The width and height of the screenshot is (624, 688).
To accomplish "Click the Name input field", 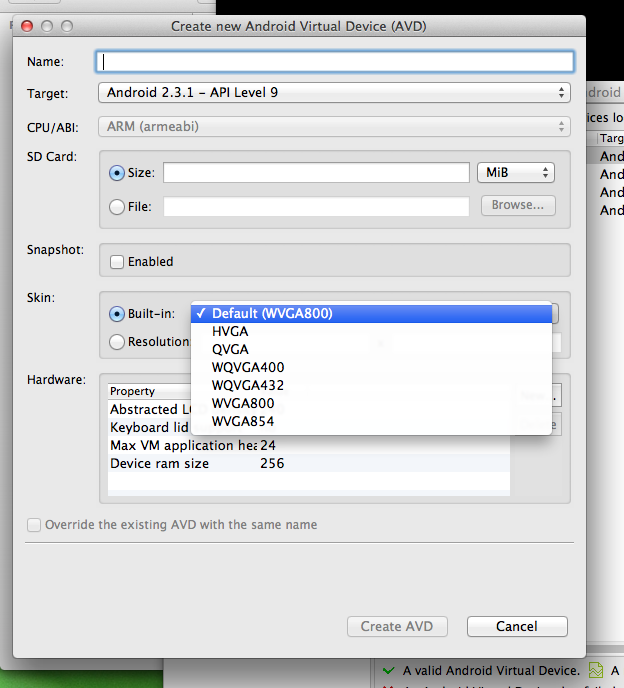I will tap(334, 62).
